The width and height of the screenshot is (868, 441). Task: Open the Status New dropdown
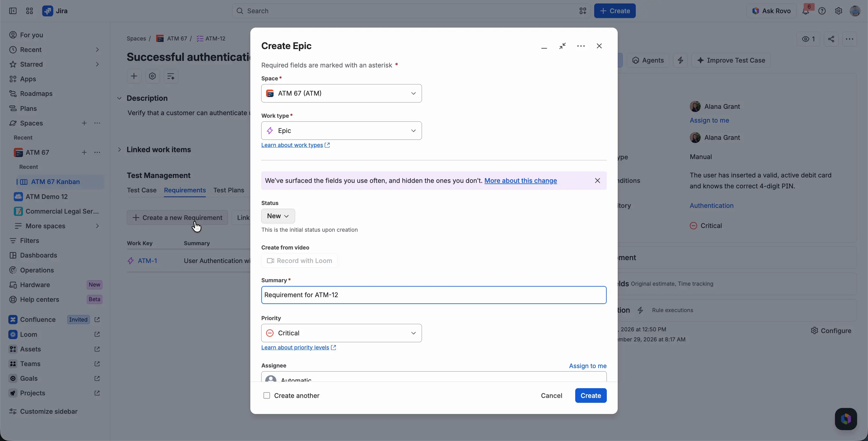pyautogui.click(x=278, y=216)
